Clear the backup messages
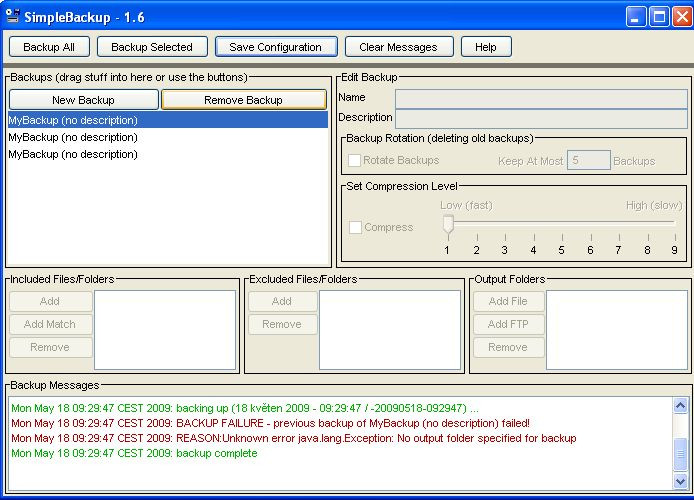 (399, 47)
